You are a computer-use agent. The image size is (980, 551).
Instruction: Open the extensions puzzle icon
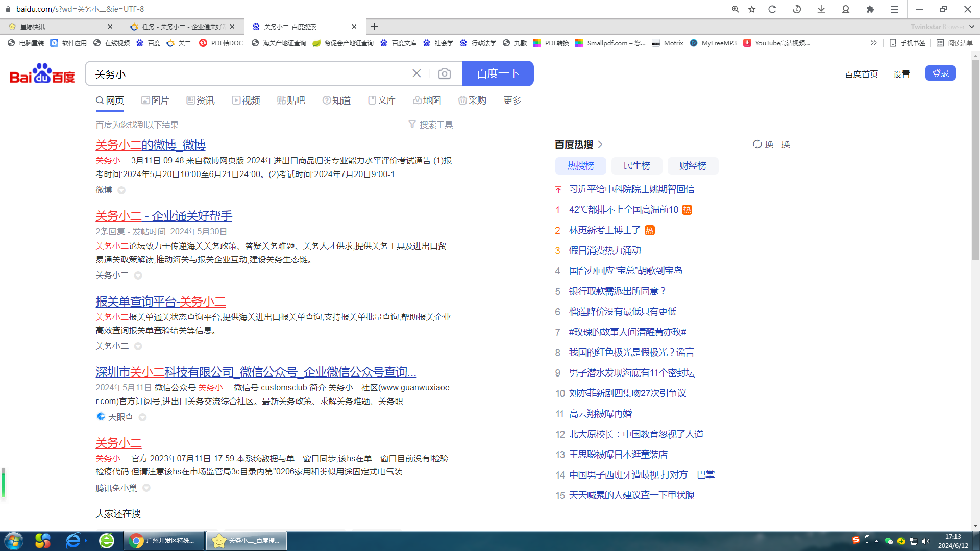[x=870, y=9]
